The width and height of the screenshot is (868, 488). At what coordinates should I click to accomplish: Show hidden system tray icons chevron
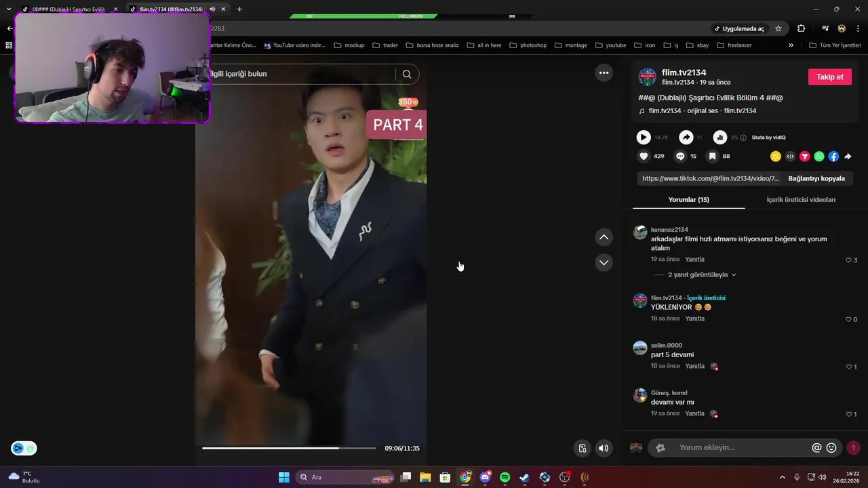(x=783, y=477)
